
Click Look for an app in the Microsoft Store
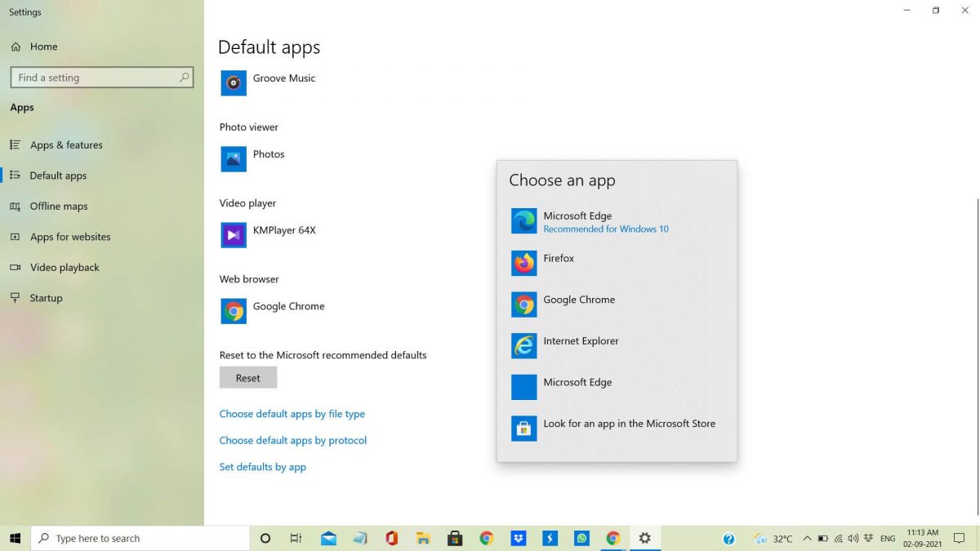tap(630, 428)
